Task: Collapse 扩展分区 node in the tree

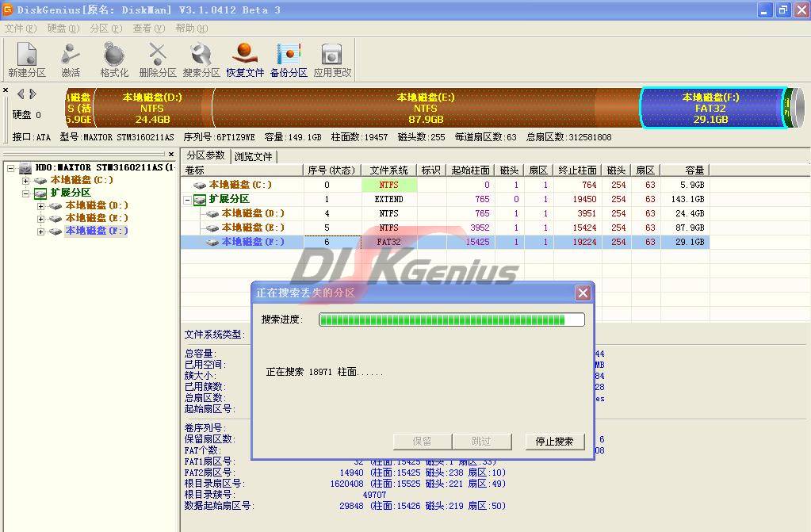Action: [25, 193]
